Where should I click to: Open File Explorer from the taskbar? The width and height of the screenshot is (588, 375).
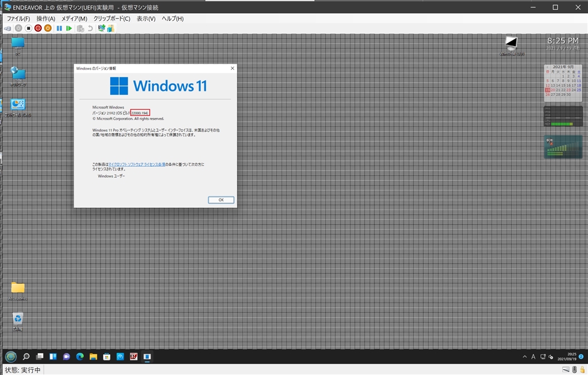[94, 356]
